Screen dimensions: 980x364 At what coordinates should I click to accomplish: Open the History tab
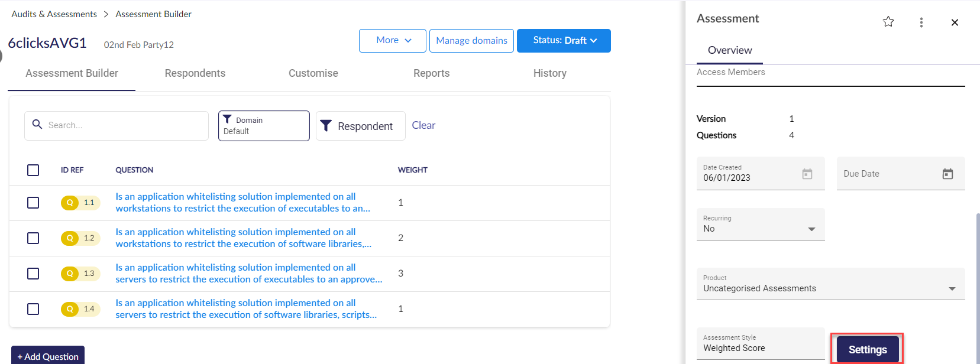pos(549,73)
